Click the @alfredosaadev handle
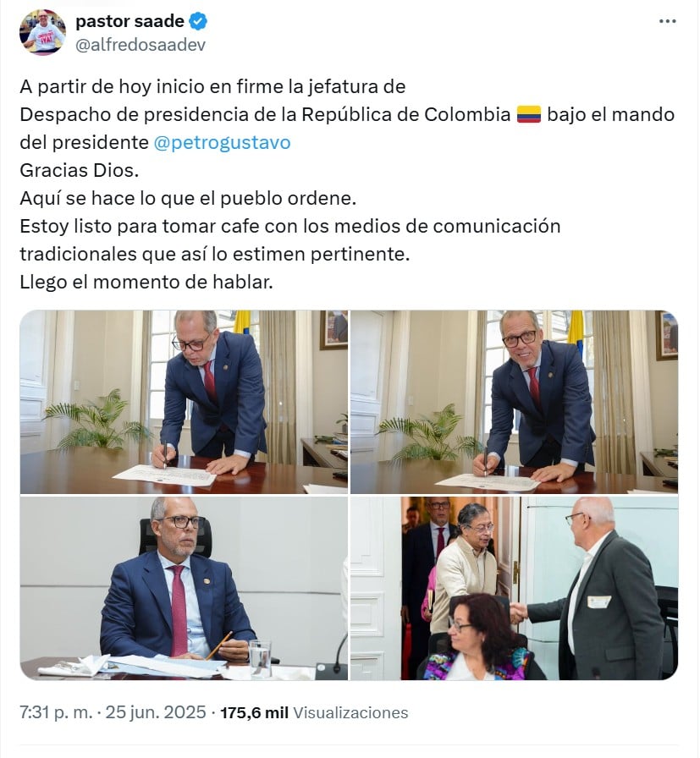 pyautogui.click(x=141, y=45)
